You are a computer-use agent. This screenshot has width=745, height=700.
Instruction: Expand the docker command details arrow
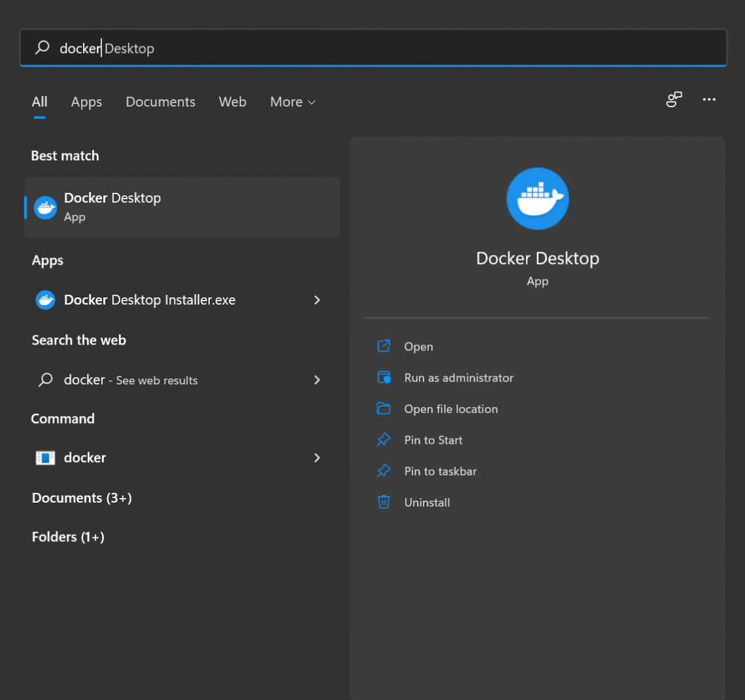pyautogui.click(x=317, y=458)
